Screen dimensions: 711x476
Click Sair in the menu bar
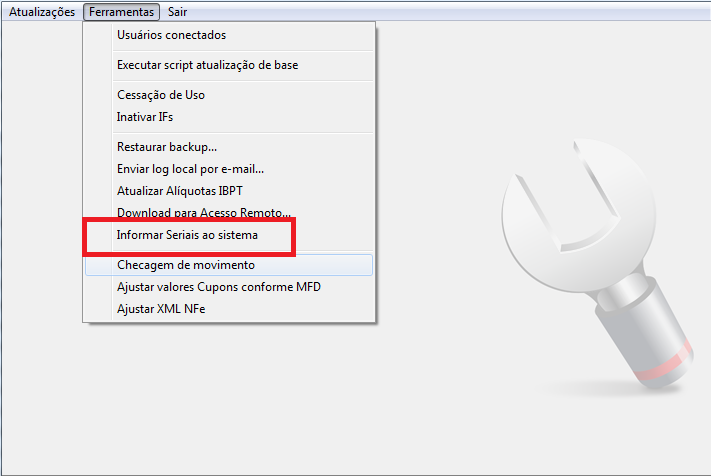tap(177, 12)
